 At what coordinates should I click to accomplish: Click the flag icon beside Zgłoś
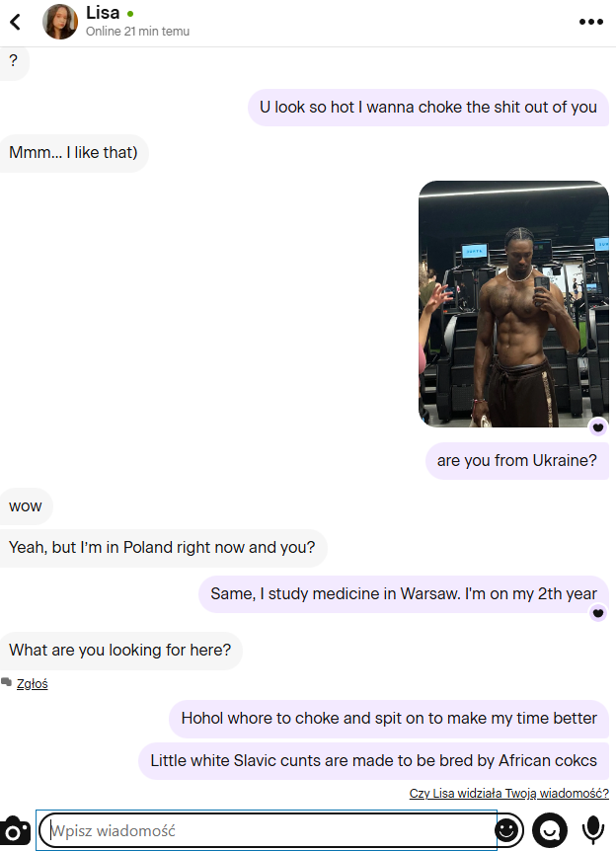tap(6, 682)
